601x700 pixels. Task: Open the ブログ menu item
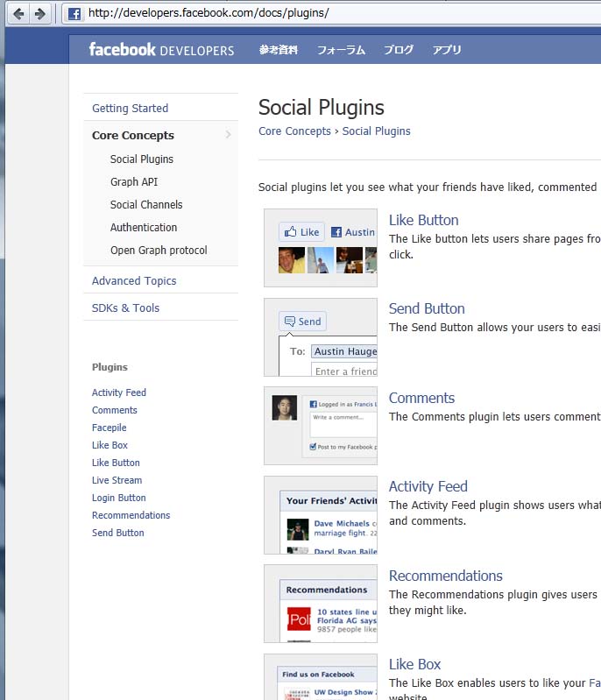(399, 50)
